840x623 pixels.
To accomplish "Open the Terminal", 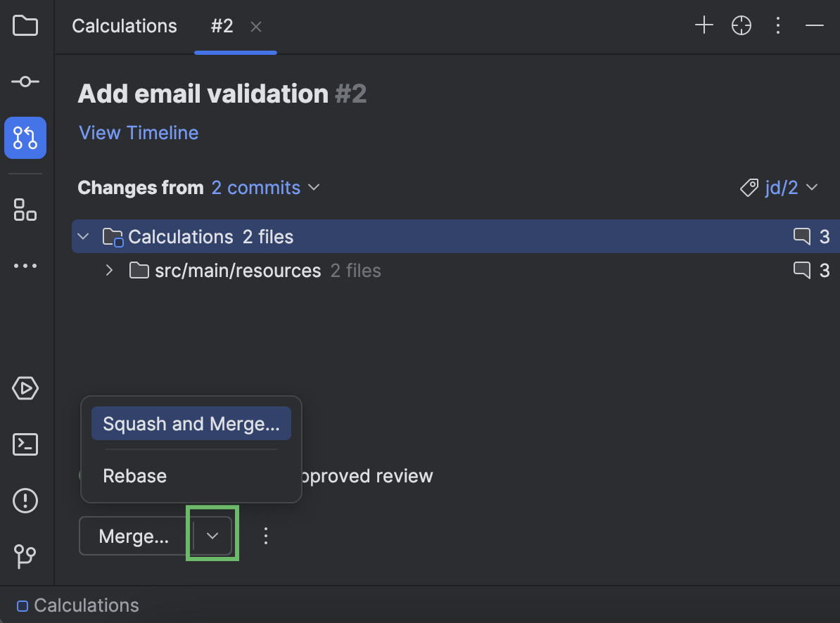I will (x=25, y=444).
